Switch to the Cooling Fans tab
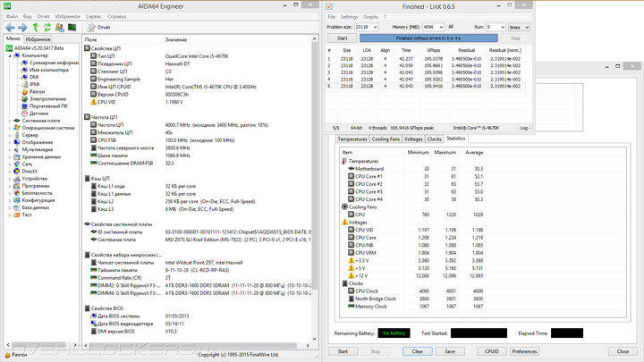644x362 pixels. click(x=386, y=139)
